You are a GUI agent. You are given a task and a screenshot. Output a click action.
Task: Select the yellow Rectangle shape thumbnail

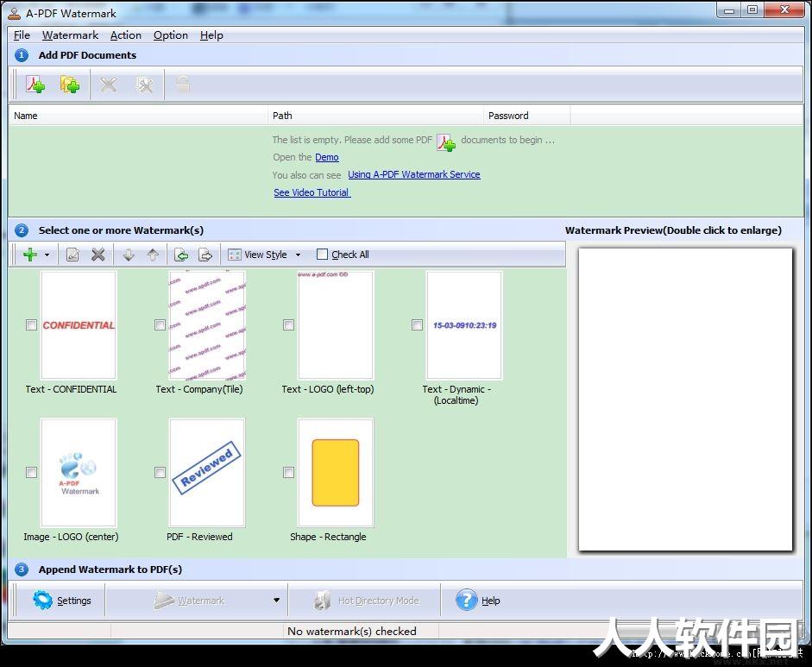[x=336, y=473]
